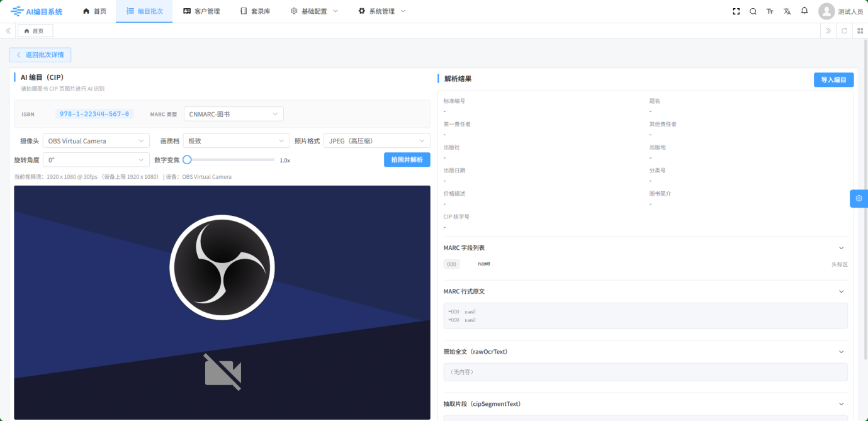Click the 当前视频流 status line
This screenshot has height=421, width=868.
[x=123, y=177]
